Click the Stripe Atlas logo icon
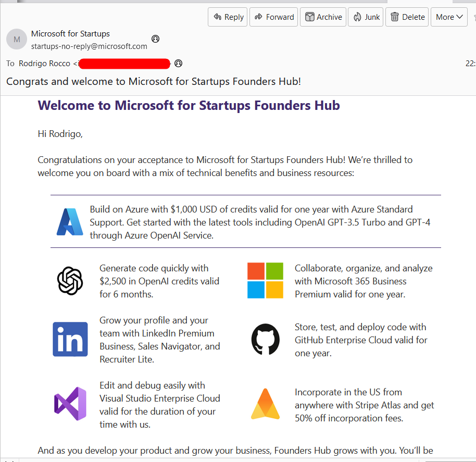The image size is (476, 462). (x=265, y=404)
